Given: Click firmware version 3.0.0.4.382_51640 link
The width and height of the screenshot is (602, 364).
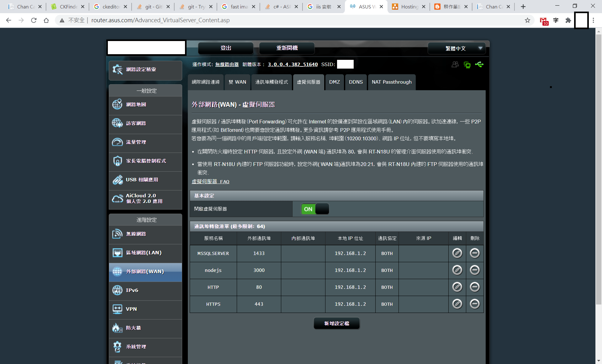Looking at the screenshot, I should click(x=293, y=65).
